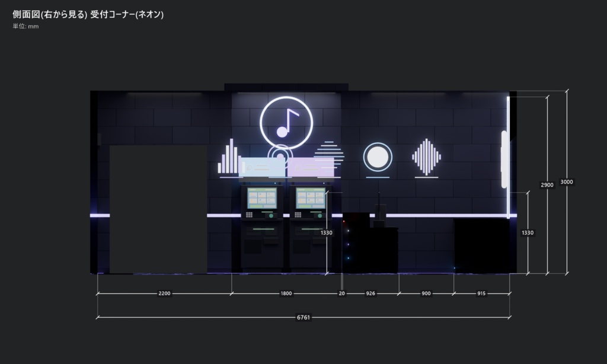The image size is (607, 364).
Task: Click the 20 dimension label
Action: click(x=342, y=293)
